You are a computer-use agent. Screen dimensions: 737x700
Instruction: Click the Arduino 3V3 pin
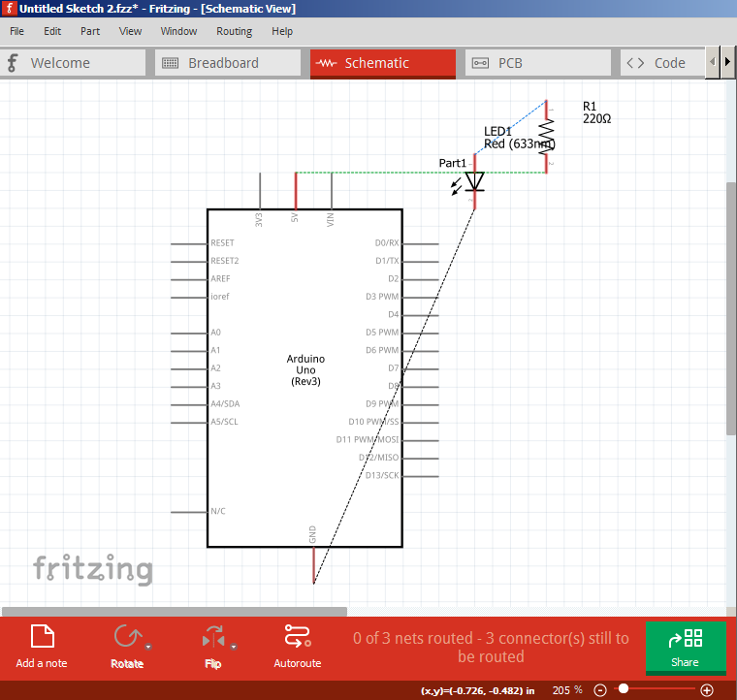[260, 191]
